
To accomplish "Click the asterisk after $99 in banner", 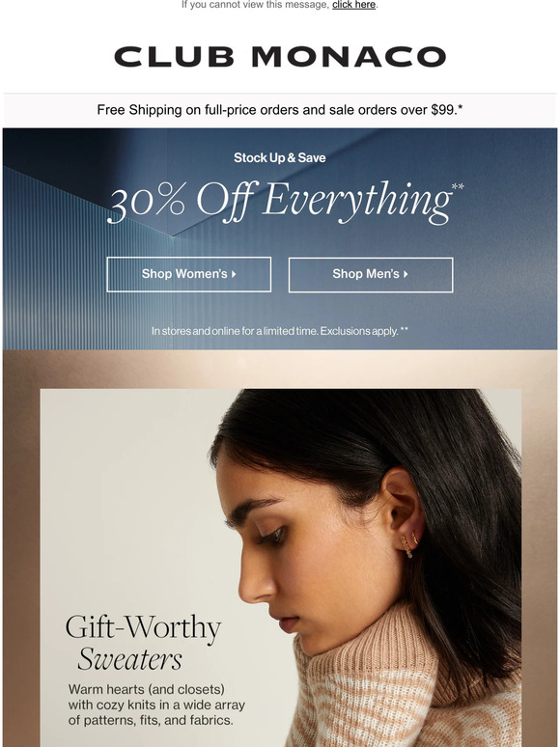I will pos(460,108).
